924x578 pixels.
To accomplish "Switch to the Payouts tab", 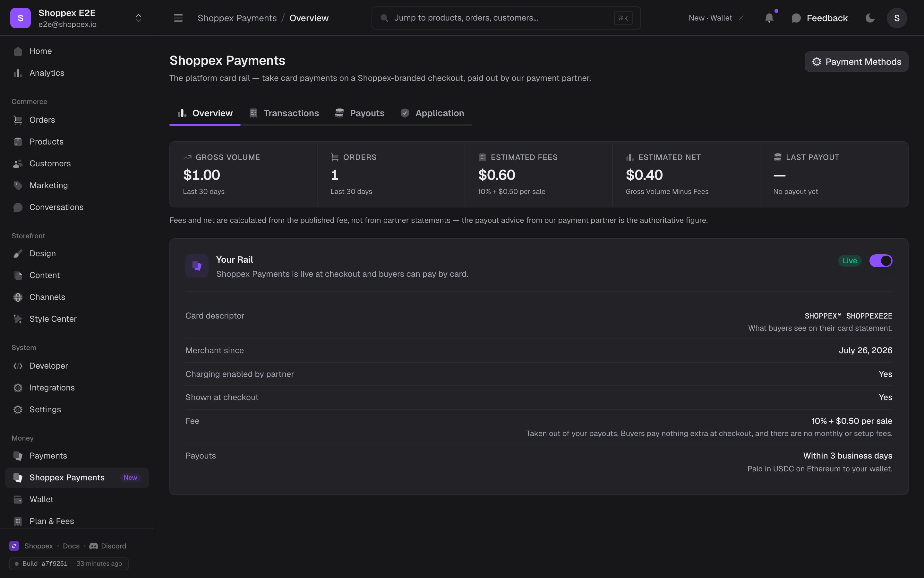I will (359, 113).
